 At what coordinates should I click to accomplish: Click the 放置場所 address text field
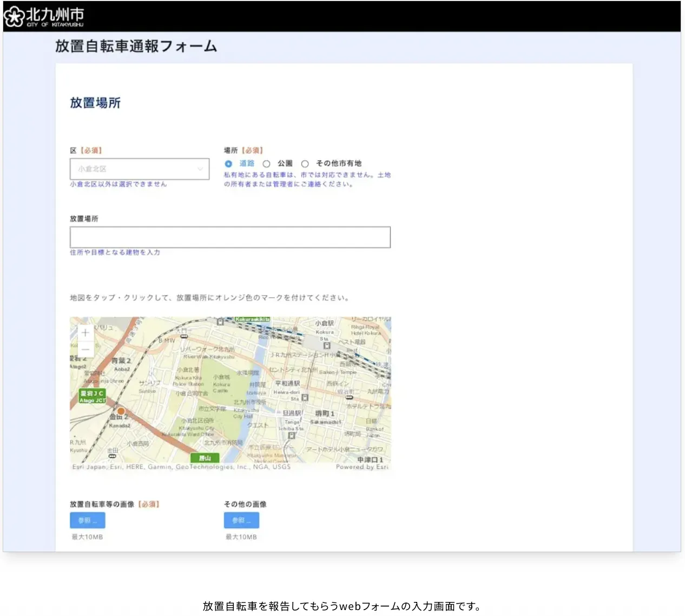point(230,237)
